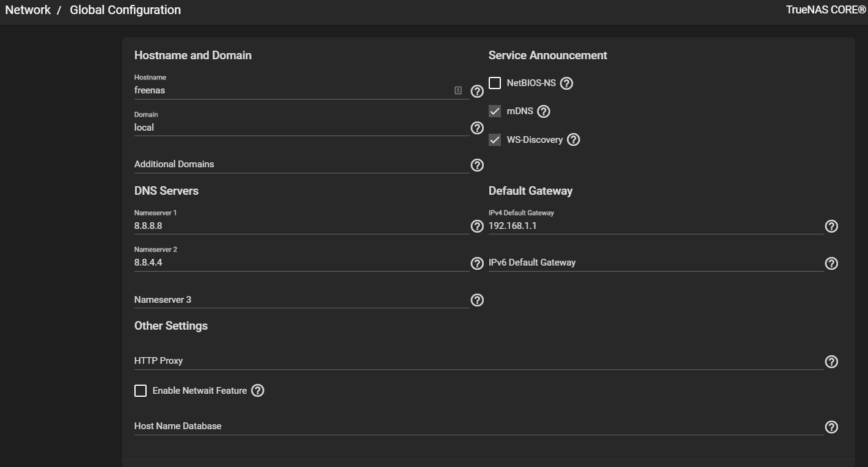Open help for Host Name Database
The width and height of the screenshot is (868, 467).
831,427
